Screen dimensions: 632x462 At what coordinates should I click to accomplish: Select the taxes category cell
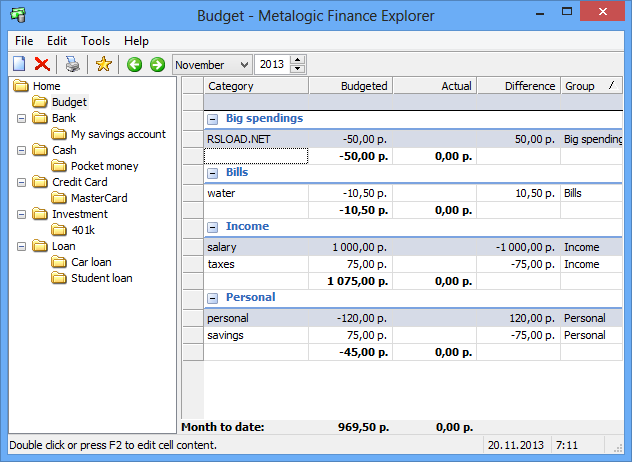tap(256, 264)
